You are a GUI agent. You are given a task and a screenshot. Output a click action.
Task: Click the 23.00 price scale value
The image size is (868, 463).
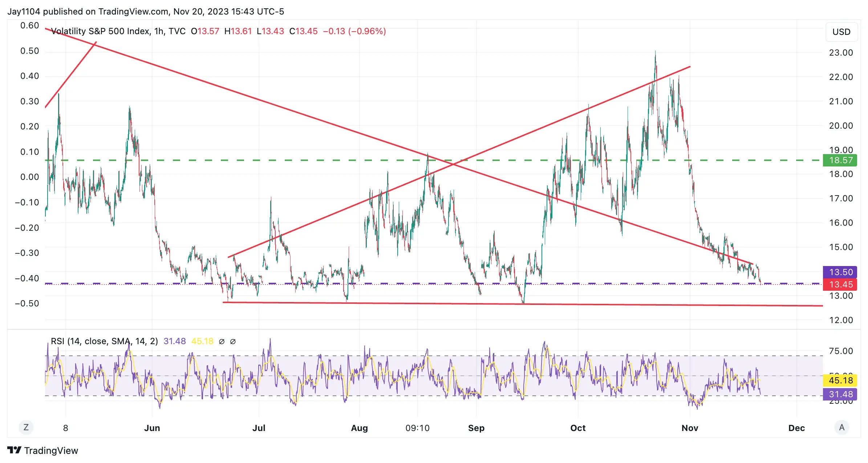[841, 53]
